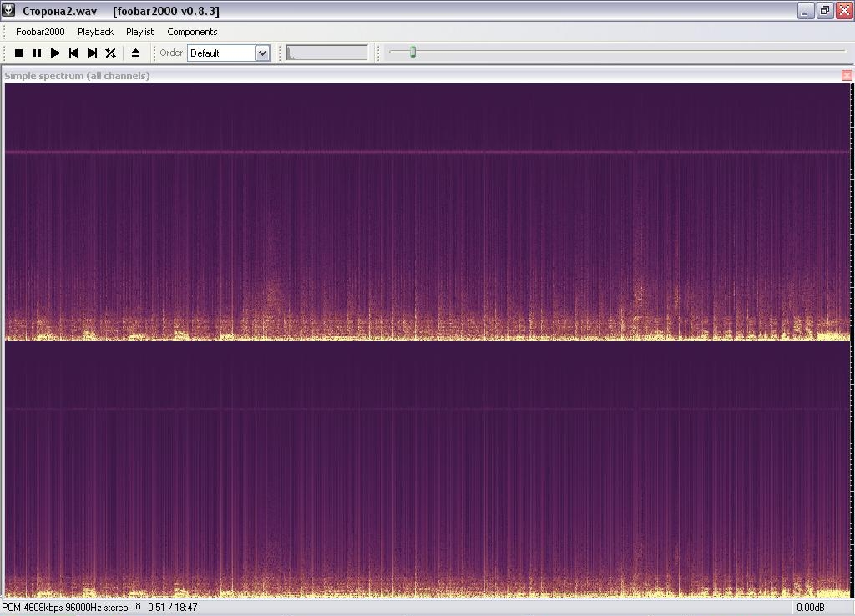Open the Foobar2000 menu

[x=40, y=32]
